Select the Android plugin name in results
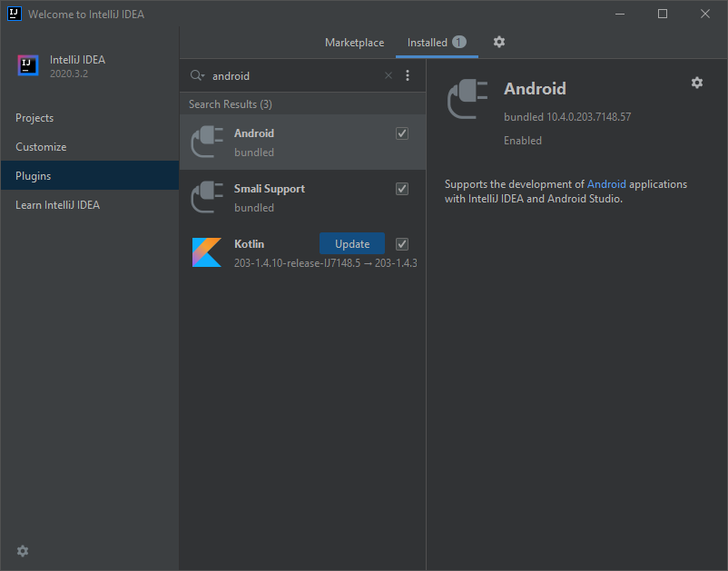728x571 pixels. pyautogui.click(x=254, y=133)
